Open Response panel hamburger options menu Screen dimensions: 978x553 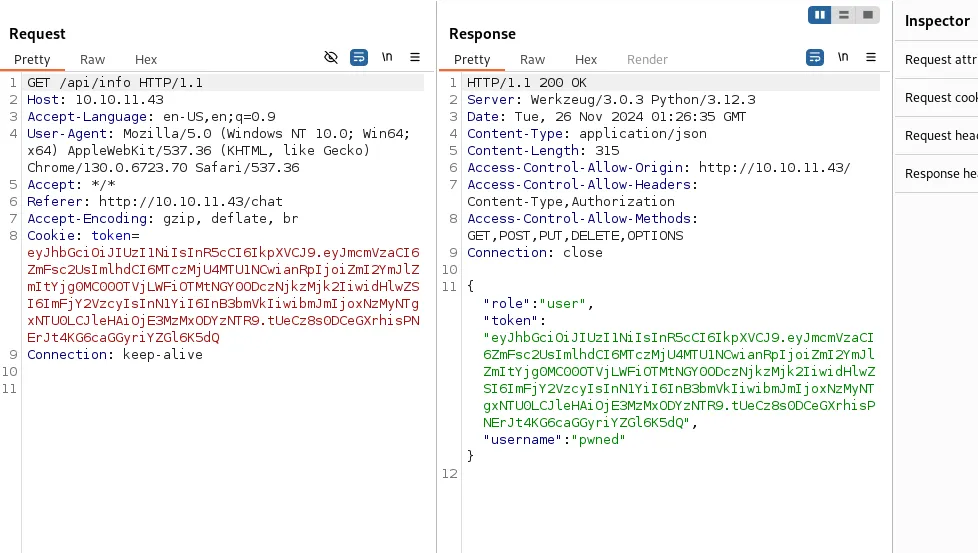[871, 57]
